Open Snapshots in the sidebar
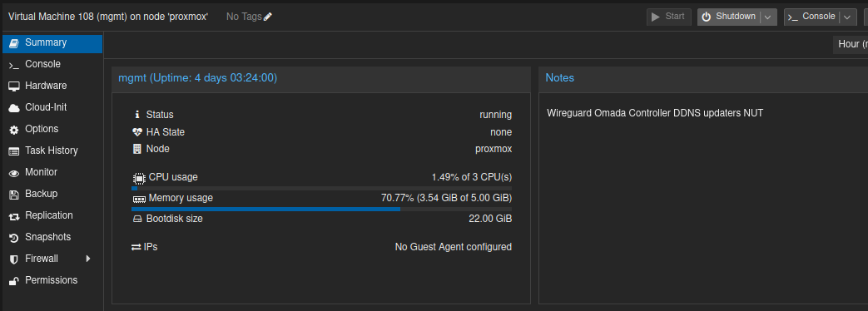Screen dimensions: 868x311 (x=52, y=237)
